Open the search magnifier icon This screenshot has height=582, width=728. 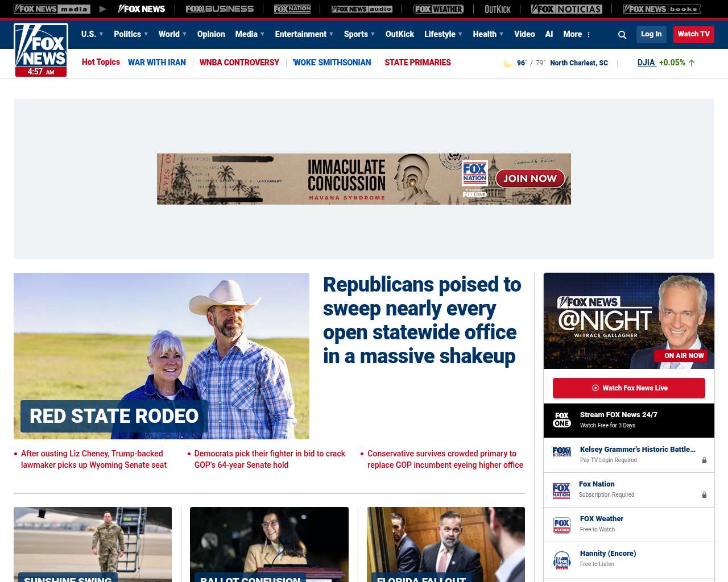(622, 35)
